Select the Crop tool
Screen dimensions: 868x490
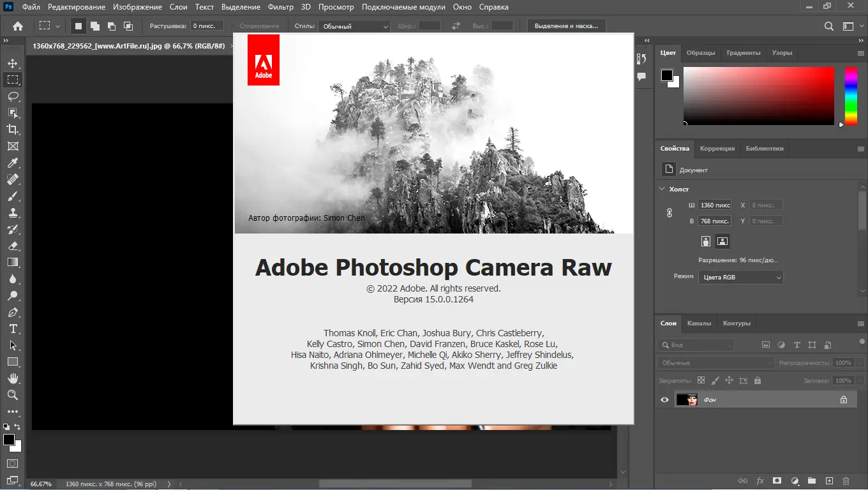[13, 130]
